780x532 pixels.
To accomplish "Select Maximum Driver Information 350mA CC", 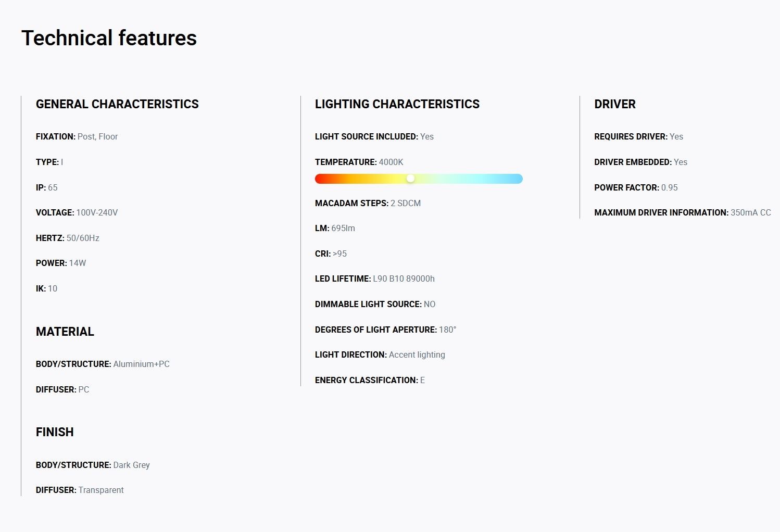I will pos(683,212).
